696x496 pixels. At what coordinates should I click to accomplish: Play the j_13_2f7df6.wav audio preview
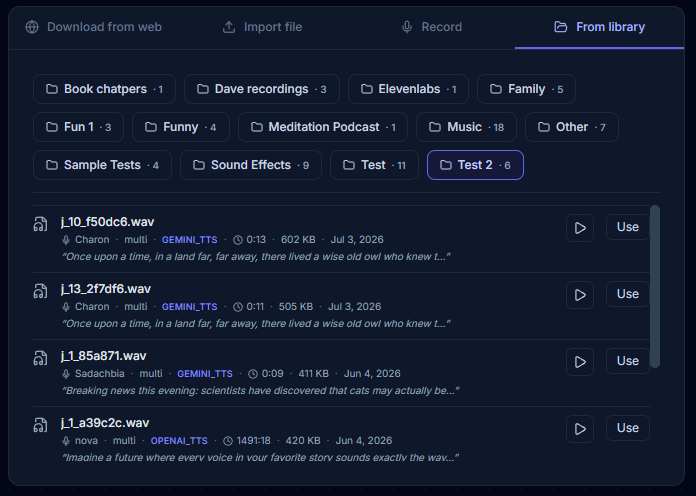(x=580, y=295)
